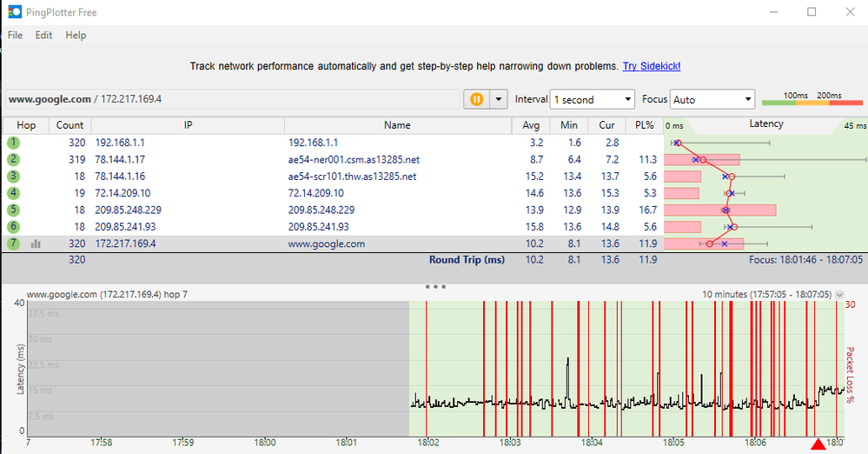Select hop 5 green circle icon
This screenshot has width=868, height=454.
[x=13, y=210]
